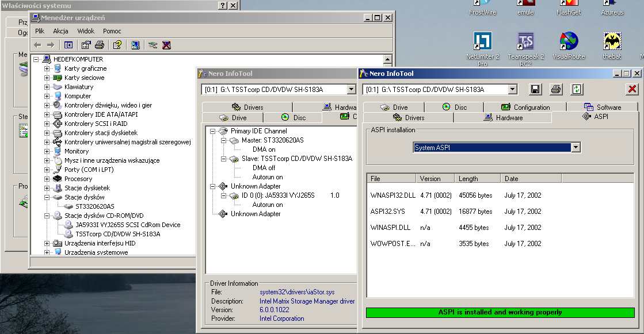
Task: Switch to Disc tab in front Nero InfoTool
Action: coord(454,107)
